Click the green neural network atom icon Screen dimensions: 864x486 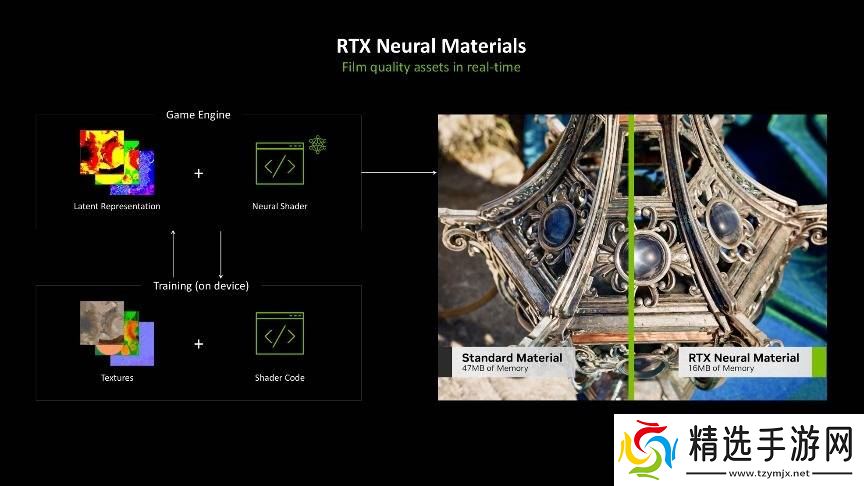(317, 145)
